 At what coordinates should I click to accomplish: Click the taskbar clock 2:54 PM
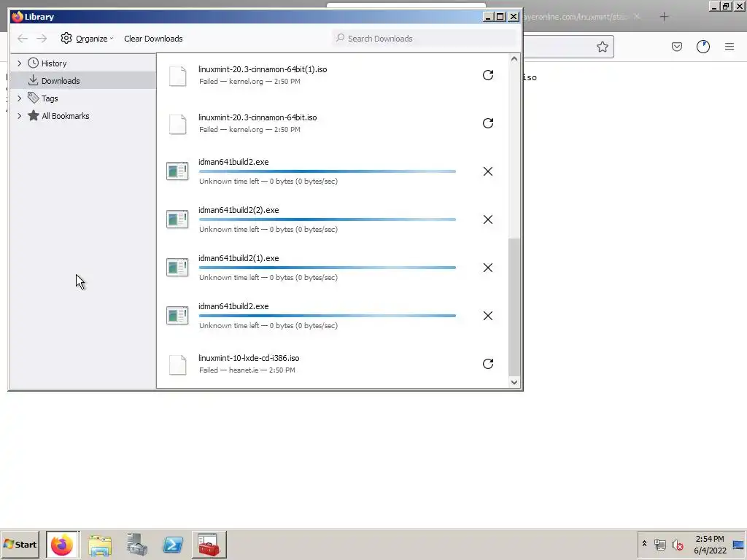pyautogui.click(x=710, y=539)
